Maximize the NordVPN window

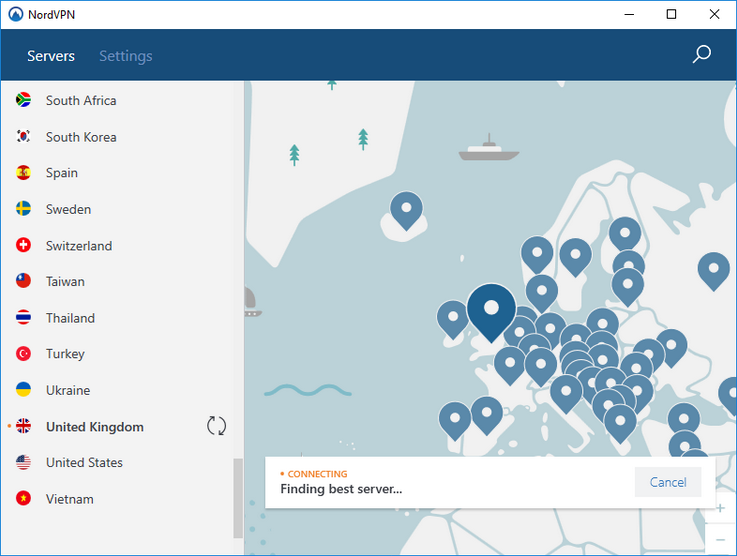click(x=671, y=14)
